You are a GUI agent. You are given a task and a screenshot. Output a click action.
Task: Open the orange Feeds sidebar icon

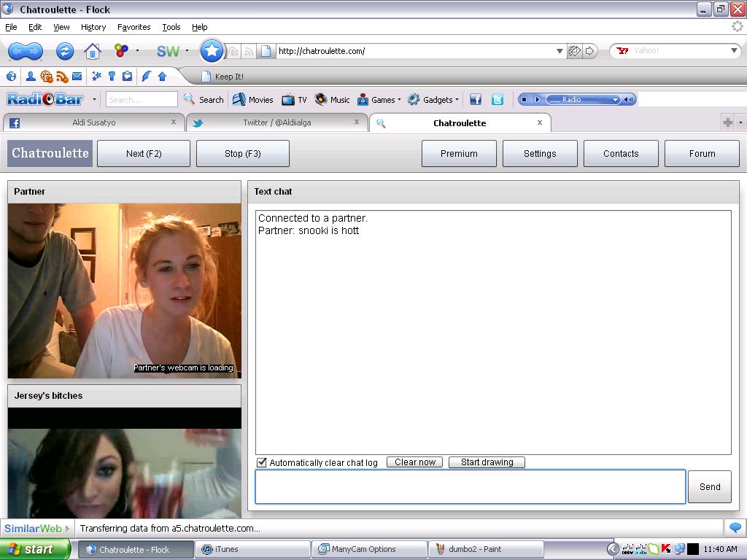[62, 76]
